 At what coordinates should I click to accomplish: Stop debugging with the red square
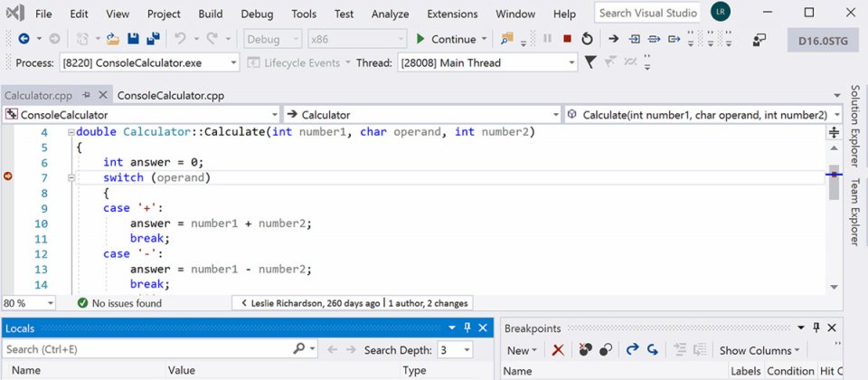point(567,39)
